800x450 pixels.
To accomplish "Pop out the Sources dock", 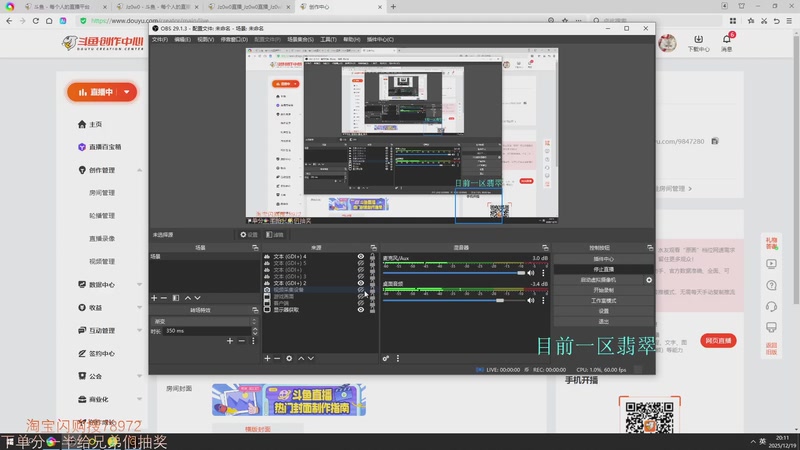I will [373, 247].
